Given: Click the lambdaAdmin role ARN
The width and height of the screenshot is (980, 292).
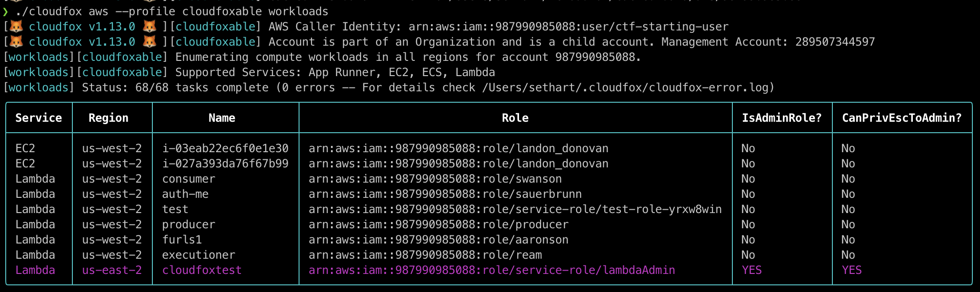Looking at the screenshot, I should point(492,270).
